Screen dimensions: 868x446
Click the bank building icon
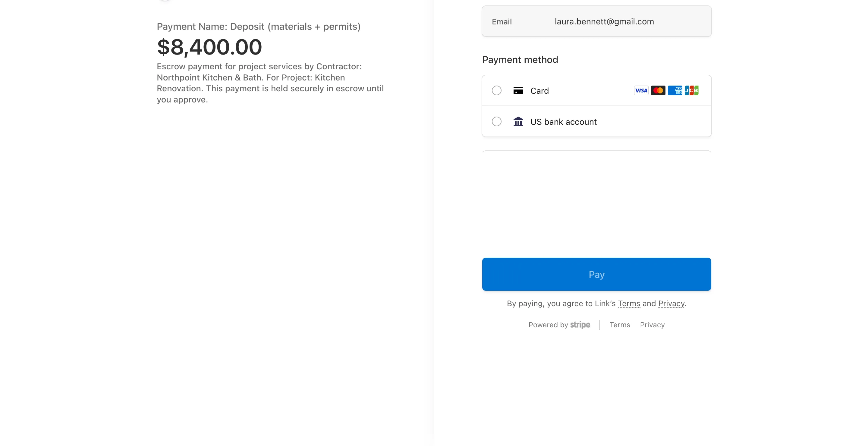(x=518, y=121)
